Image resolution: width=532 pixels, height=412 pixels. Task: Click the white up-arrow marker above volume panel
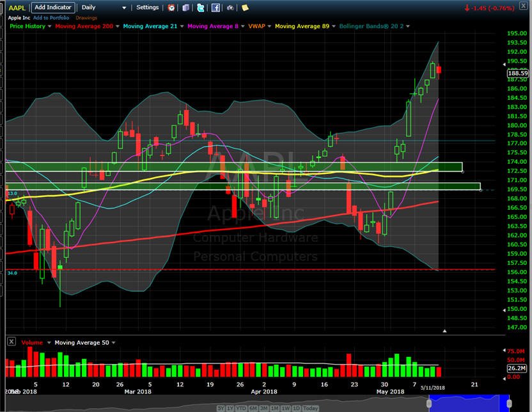pos(444,331)
